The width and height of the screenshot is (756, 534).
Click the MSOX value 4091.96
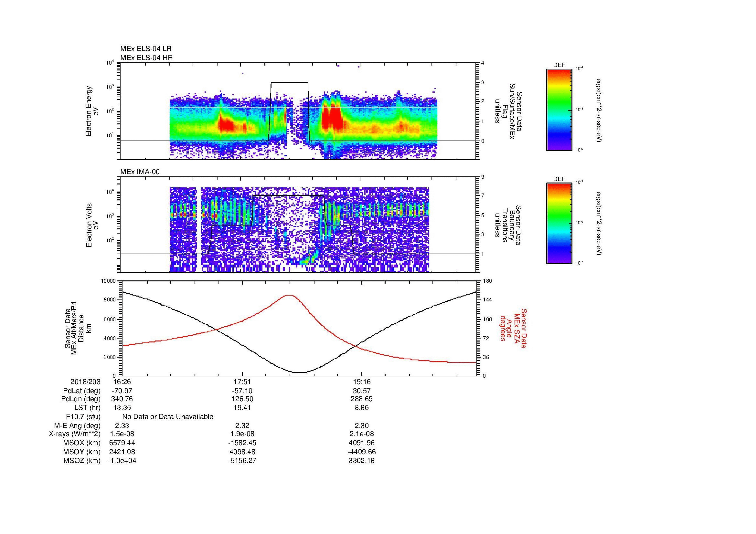[362, 443]
